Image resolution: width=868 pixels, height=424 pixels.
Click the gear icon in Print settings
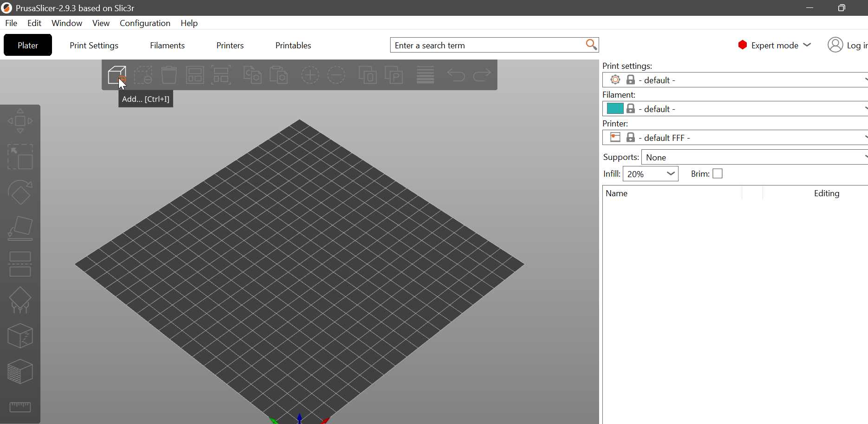point(615,79)
